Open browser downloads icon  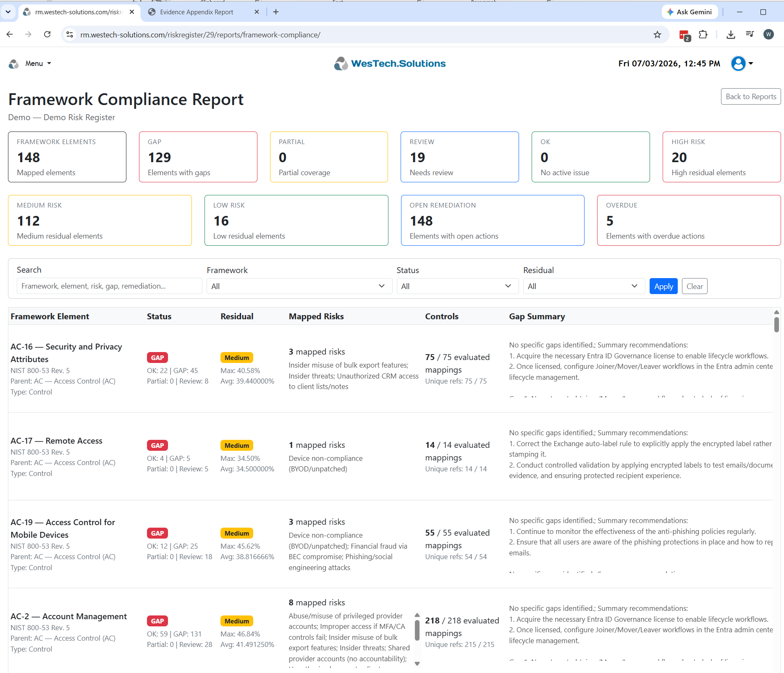(731, 34)
